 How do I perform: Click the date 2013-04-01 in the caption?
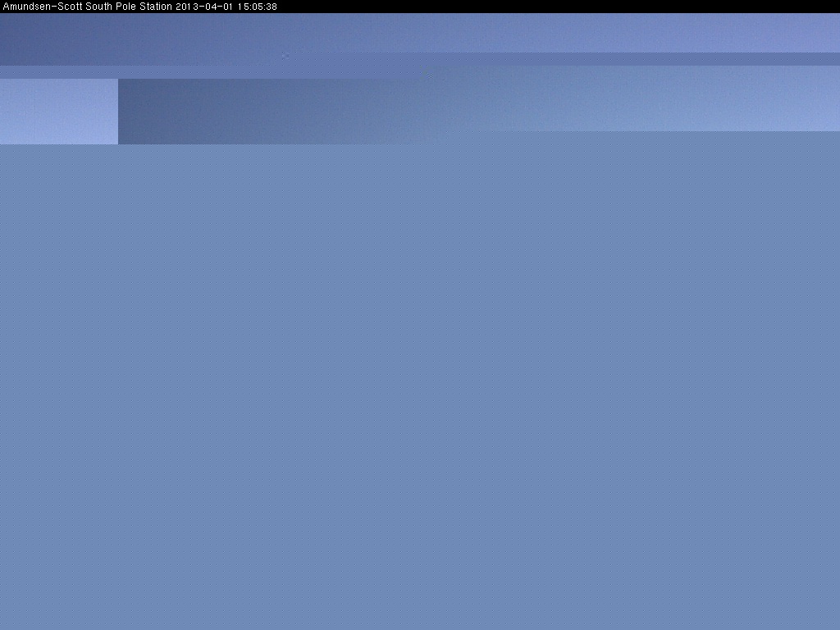tap(199, 7)
